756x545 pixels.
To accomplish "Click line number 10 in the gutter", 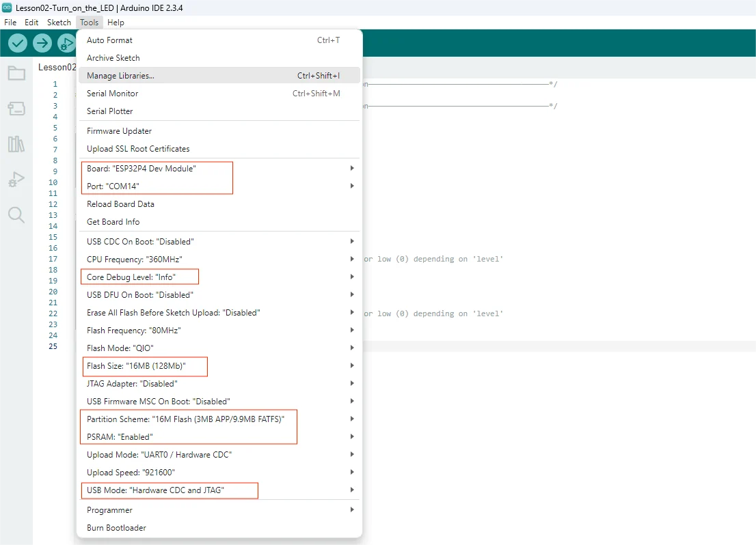I will [x=53, y=182].
